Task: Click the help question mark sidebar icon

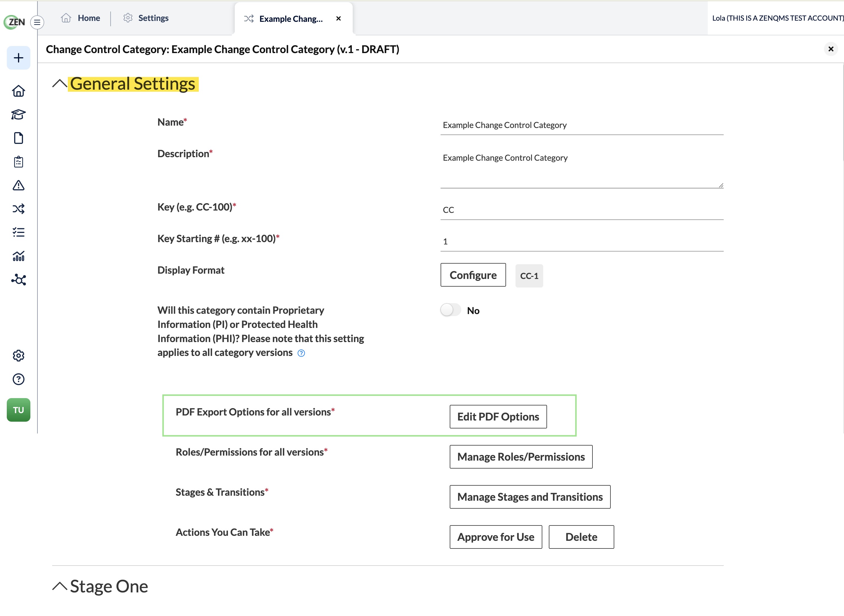Action: click(x=18, y=379)
